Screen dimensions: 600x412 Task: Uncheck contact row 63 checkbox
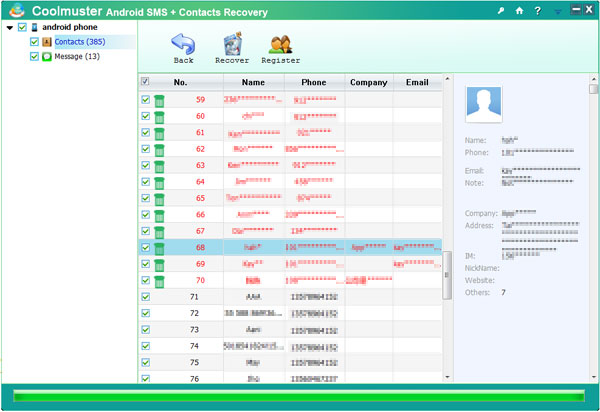tap(145, 165)
